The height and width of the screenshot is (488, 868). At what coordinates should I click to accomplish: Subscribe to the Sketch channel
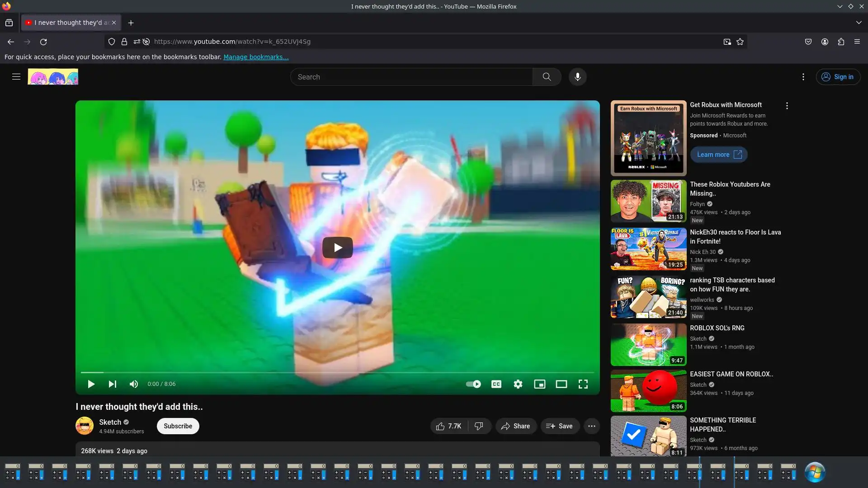point(178,426)
